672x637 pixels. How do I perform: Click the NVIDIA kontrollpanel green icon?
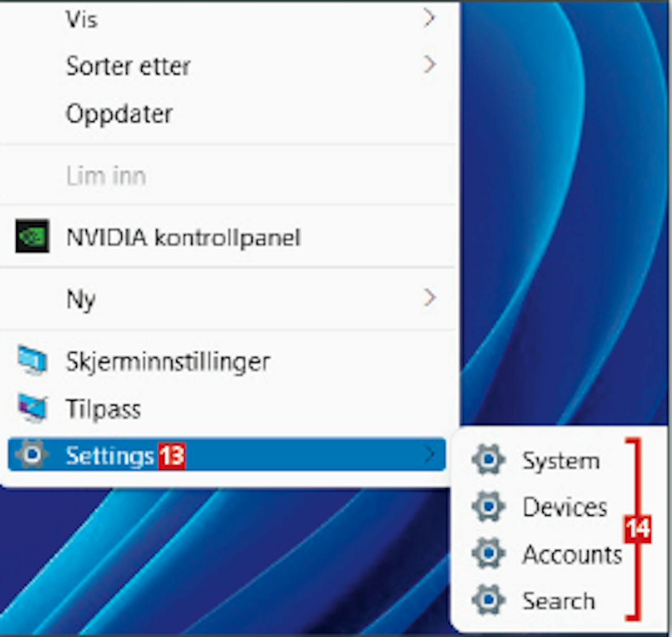click(32, 236)
